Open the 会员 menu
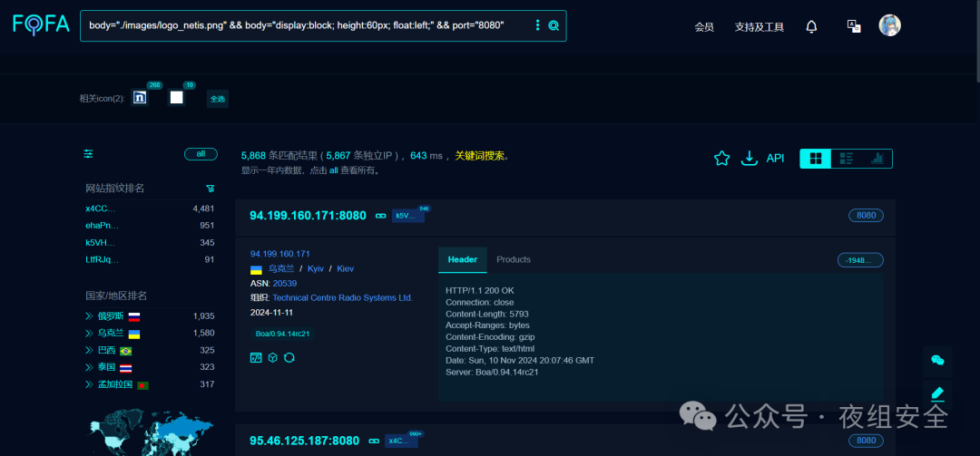This screenshot has height=456, width=980. pyautogui.click(x=704, y=27)
